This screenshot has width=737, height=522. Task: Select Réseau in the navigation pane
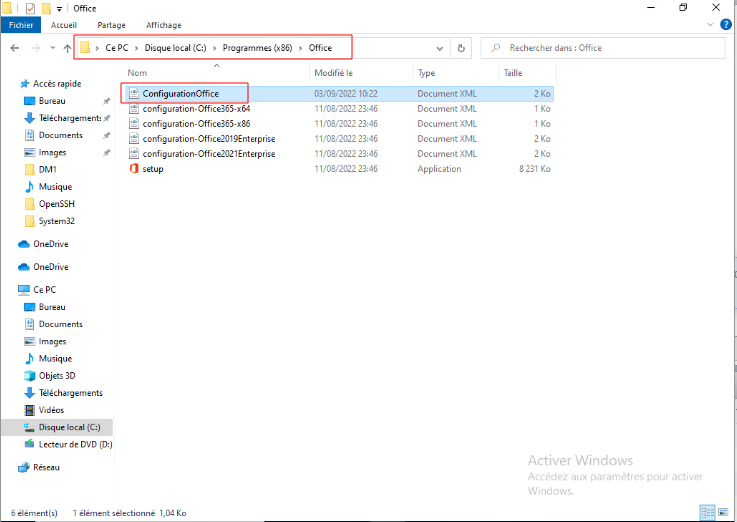[47, 467]
